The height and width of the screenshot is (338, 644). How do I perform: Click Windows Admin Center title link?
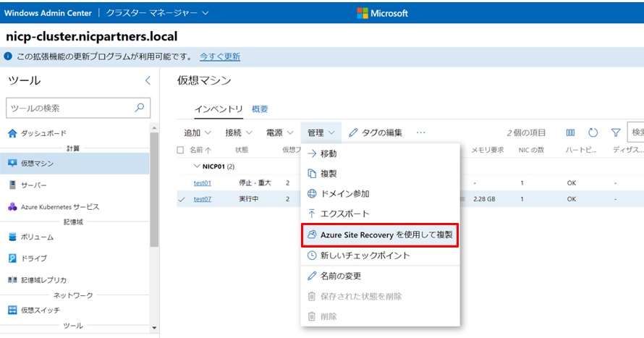pyautogui.click(x=48, y=13)
